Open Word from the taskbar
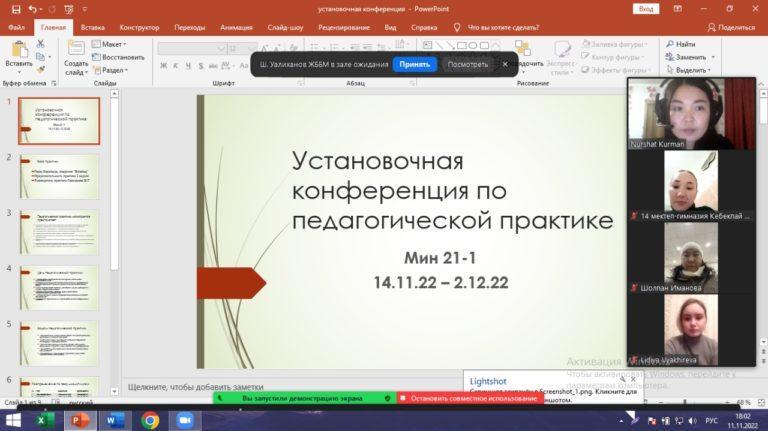 115,420
